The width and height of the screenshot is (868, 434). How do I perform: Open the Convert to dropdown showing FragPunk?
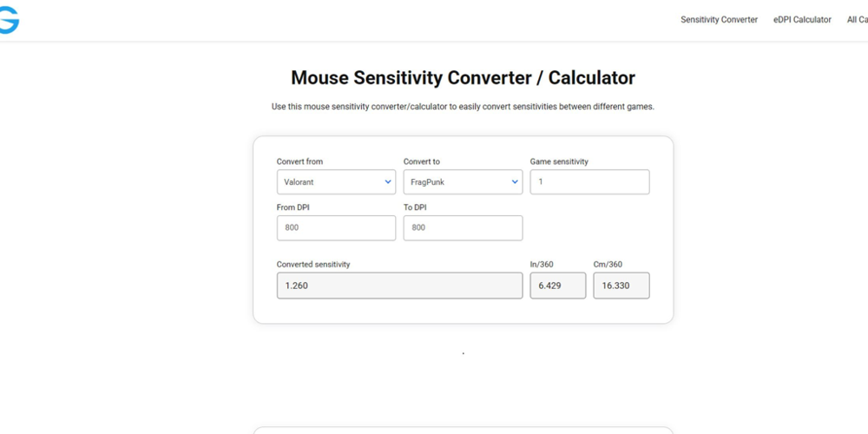[x=463, y=182]
